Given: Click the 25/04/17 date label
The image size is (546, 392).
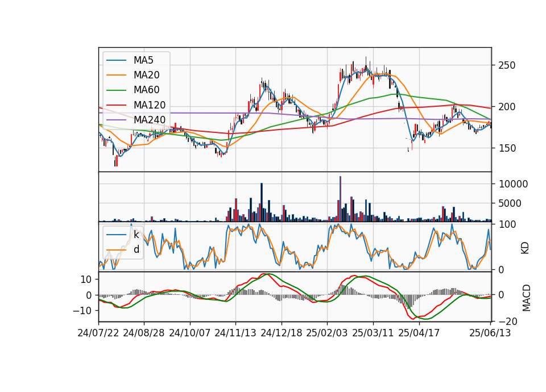Looking at the screenshot, I should coord(419,333).
